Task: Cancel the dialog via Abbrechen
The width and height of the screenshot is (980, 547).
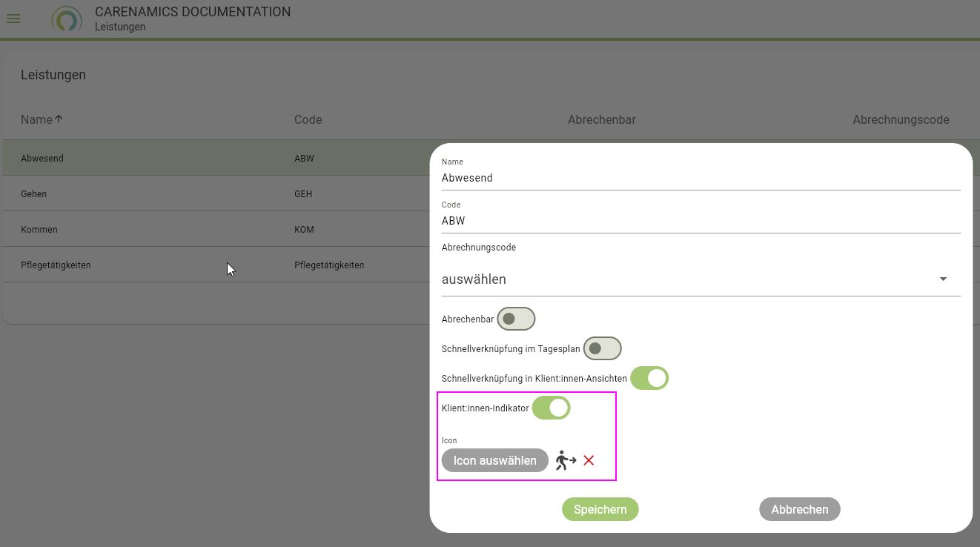Action: click(x=799, y=509)
